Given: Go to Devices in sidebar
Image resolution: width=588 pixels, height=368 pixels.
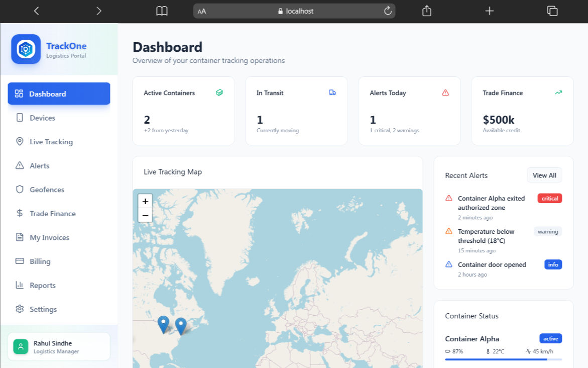Looking at the screenshot, I should pyautogui.click(x=42, y=118).
